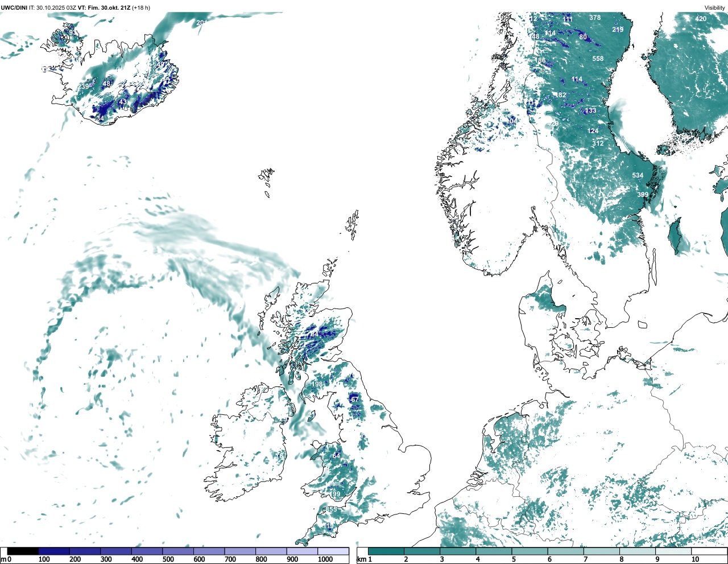728x564 pixels.
Task: Click the 'km' unit label of legend
Action: (x=361, y=559)
